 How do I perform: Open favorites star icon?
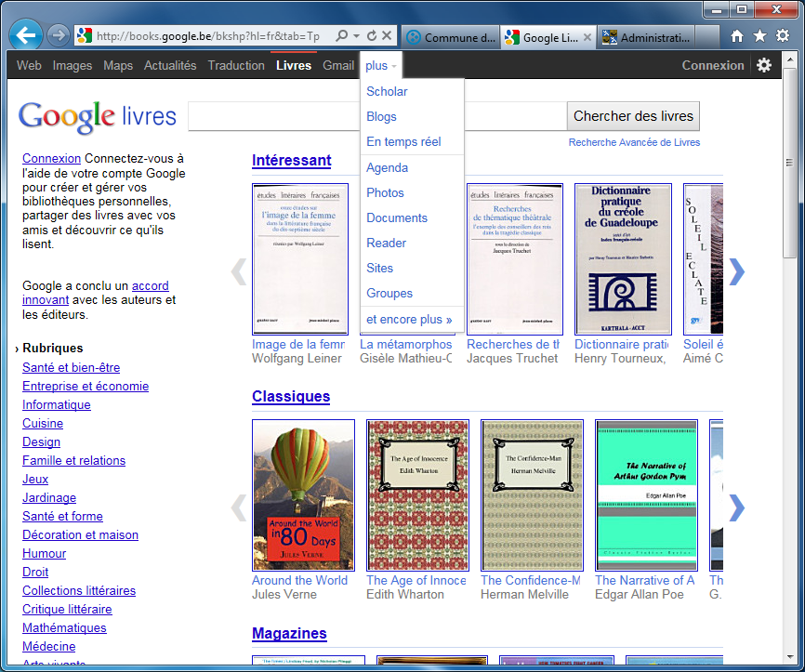click(x=759, y=36)
